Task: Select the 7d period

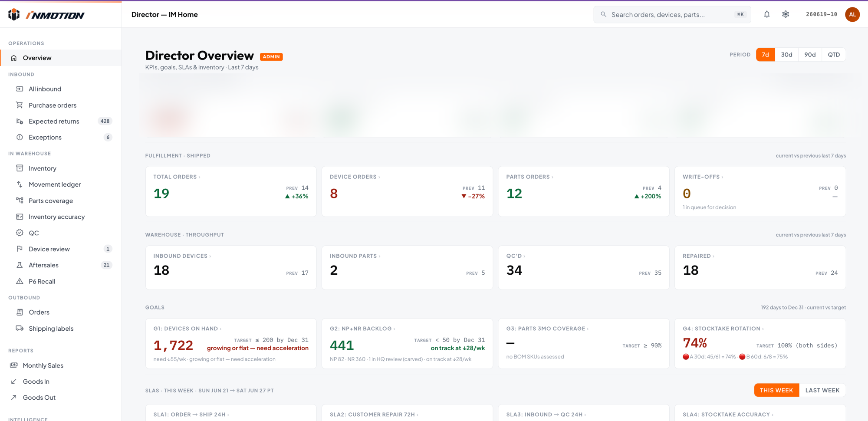Action: pyautogui.click(x=765, y=55)
